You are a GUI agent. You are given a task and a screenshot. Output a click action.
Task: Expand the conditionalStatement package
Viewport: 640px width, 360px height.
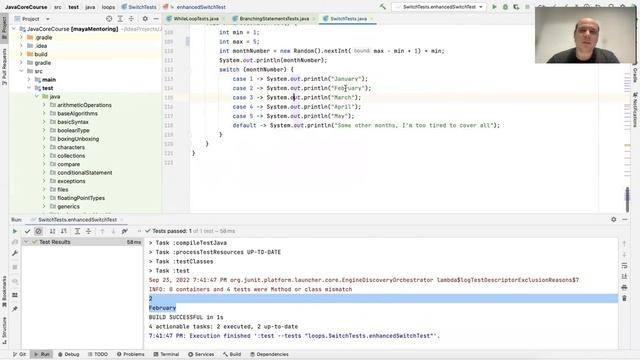coord(44,173)
